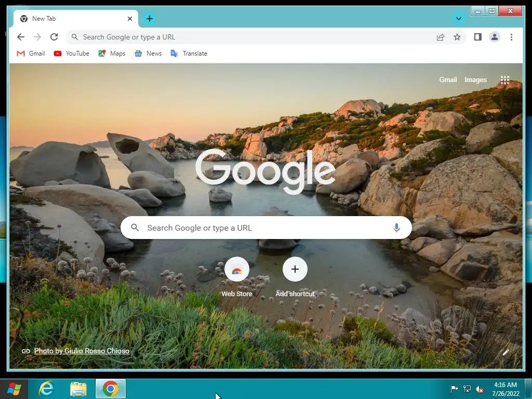Open the Web Store shortcut
The height and width of the screenshot is (399, 532).
click(237, 277)
